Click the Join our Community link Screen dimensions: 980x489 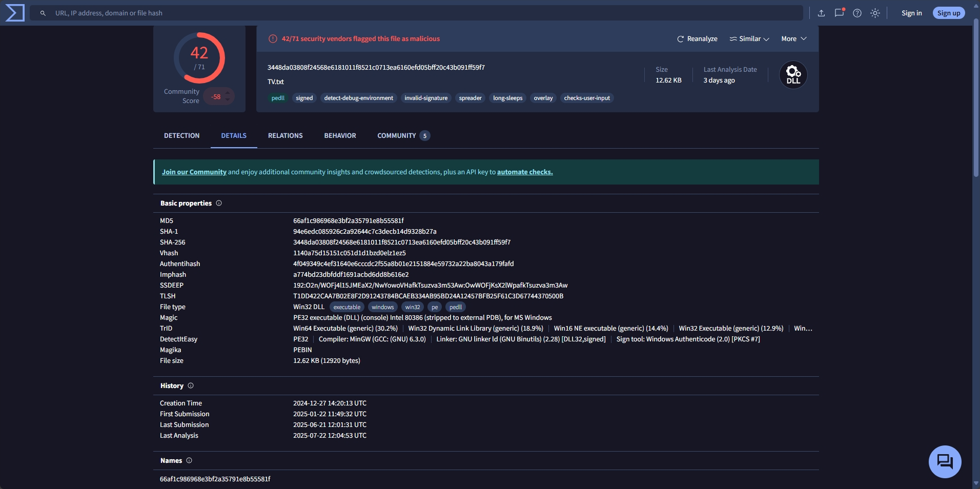pyautogui.click(x=194, y=172)
